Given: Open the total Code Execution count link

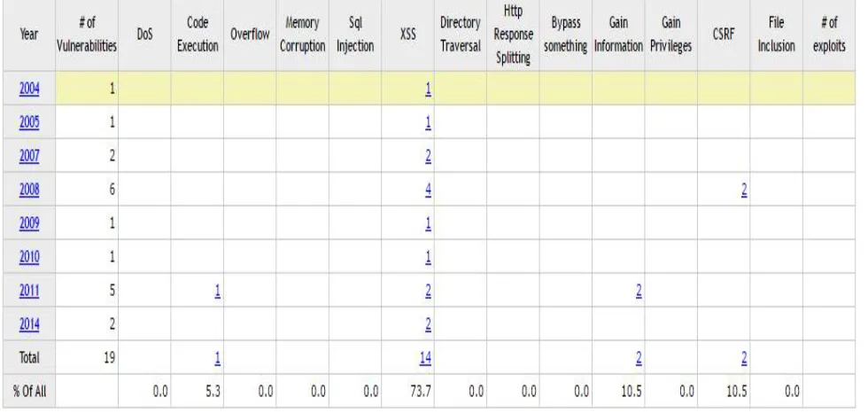Looking at the screenshot, I should pyautogui.click(x=218, y=358).
